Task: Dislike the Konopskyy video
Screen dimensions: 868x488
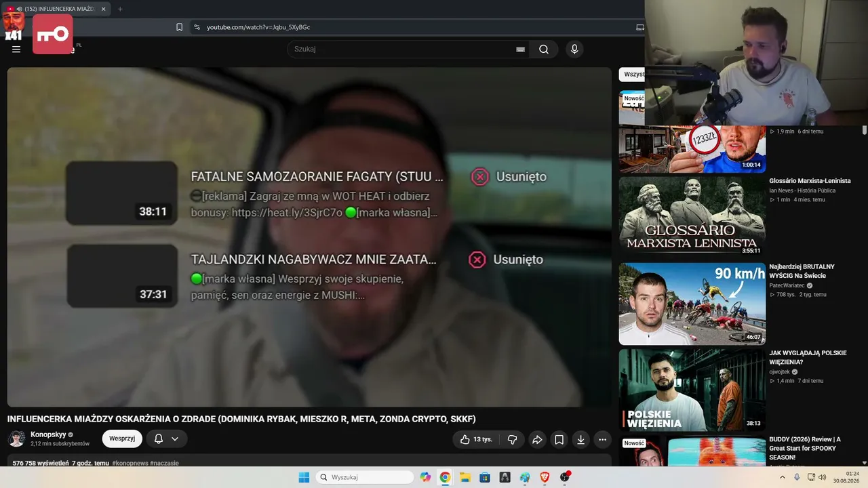Action: pyautogui.click(x=512, y=439)
